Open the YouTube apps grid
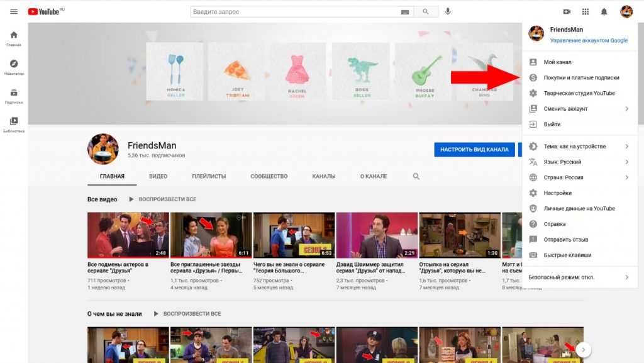This screenshot has height=363, width=644. pos(586,11)
